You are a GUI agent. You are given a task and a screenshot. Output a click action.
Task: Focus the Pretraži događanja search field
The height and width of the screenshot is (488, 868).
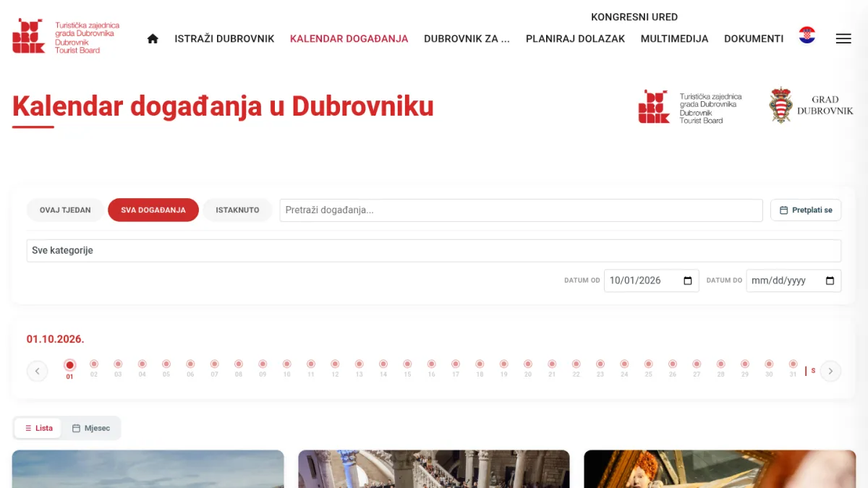coord(521,210)
